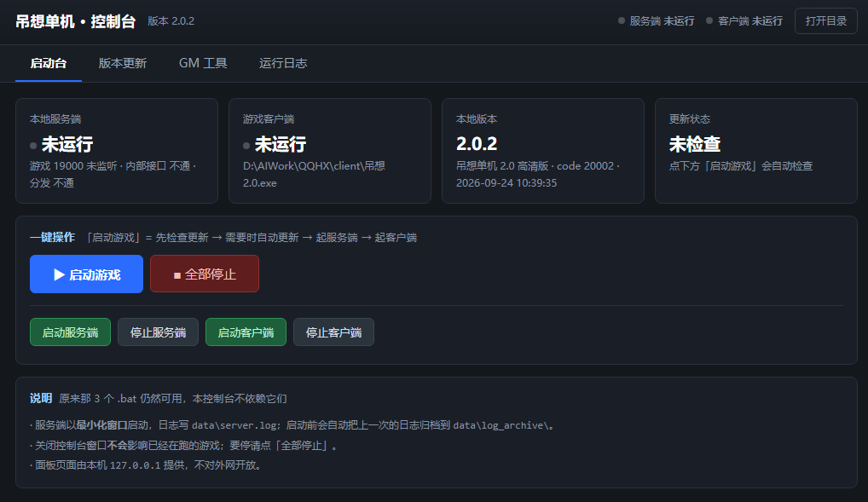Click the 客户端 未运行 header status dot
The image size is (868, 502).
pyautogui.click(x=709, y=20)
